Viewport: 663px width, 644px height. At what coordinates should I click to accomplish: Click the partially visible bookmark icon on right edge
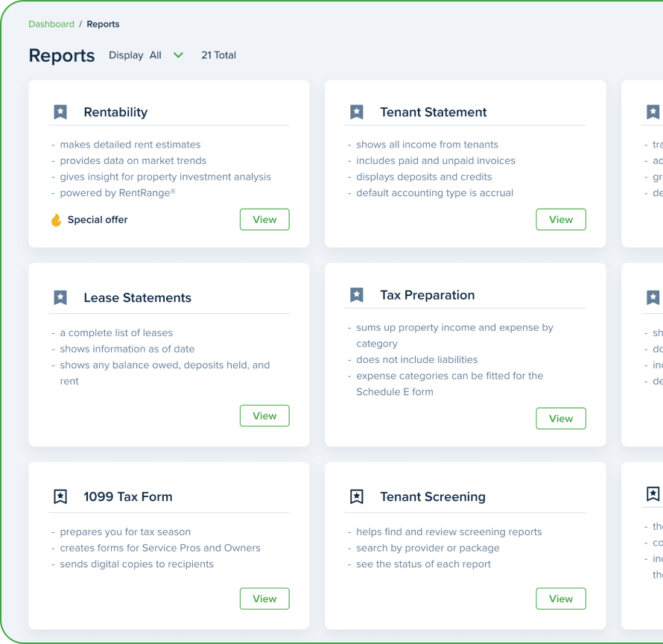(x=653, y=111)
